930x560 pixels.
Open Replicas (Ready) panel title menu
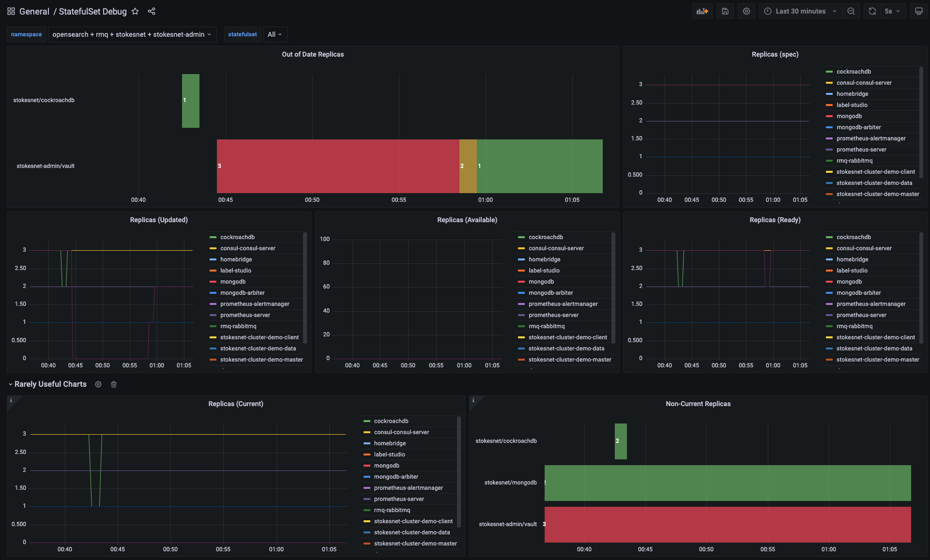(x=775, y=220)
